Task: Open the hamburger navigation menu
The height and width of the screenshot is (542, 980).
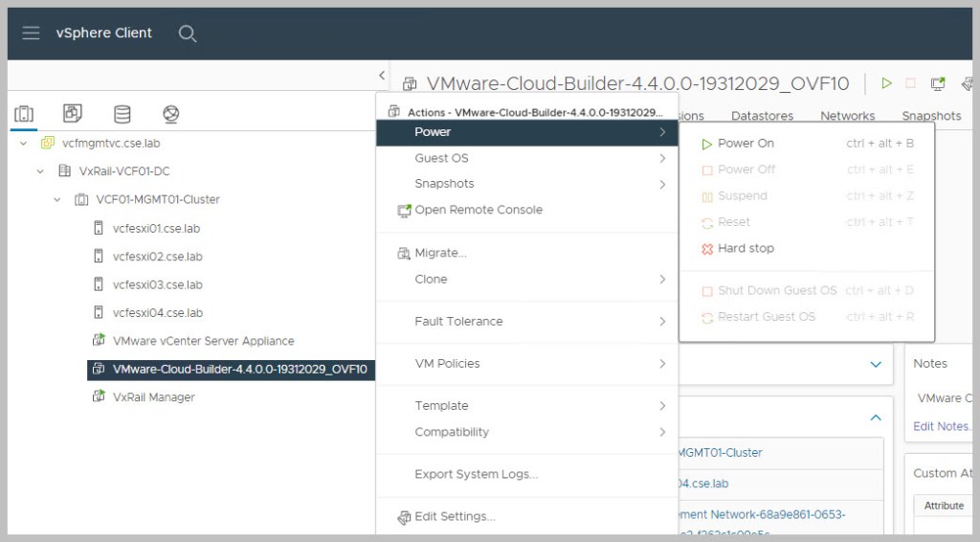Action: pyautogui.click(x=32, y=34)
